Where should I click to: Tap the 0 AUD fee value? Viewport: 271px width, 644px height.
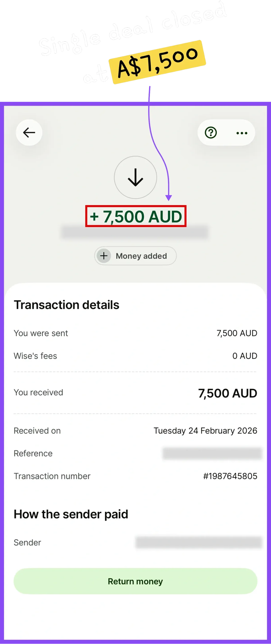pyautogui.click(x=245, y=356)
